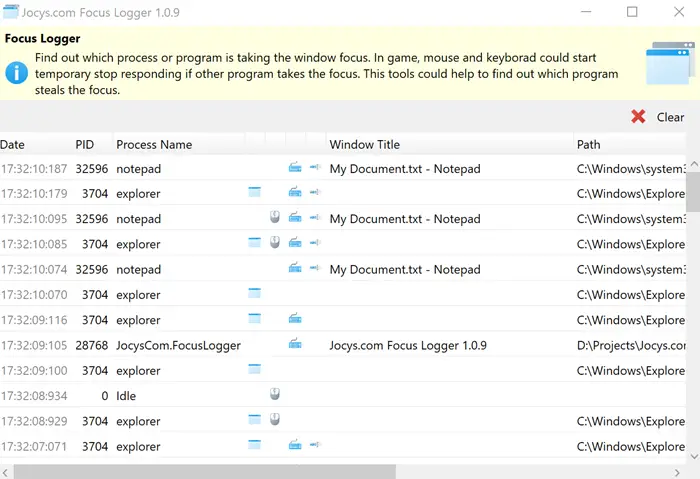The width and height of the screenshot is (700, 479).
Task: Click mouse icon in the Idle row
Action: (275, 394)
